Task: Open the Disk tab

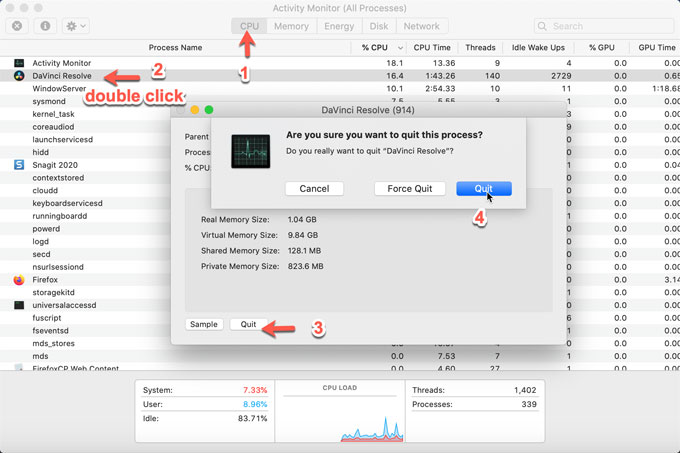Action: coord(379,26)
